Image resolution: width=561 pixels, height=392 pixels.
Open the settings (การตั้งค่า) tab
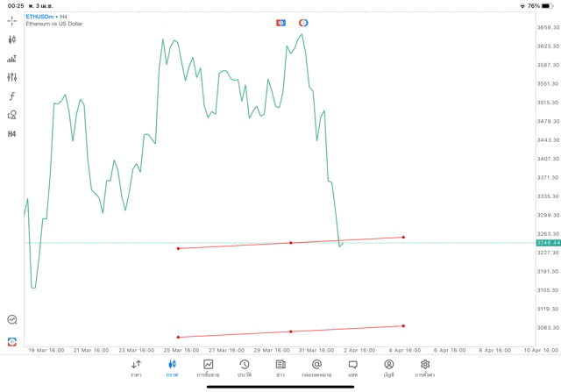click(425, 368)
